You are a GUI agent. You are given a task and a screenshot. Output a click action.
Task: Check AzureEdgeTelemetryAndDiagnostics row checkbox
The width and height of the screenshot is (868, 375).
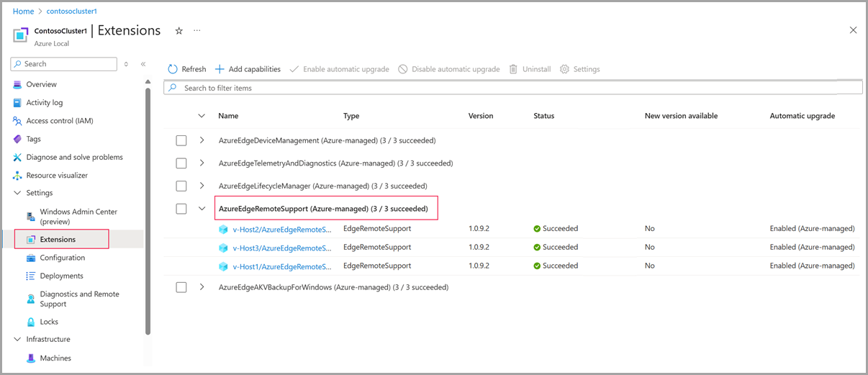click(x=181, y=163)
